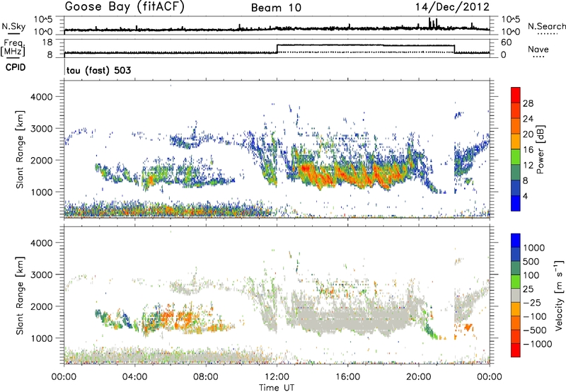Click the '60' tick on the Nave axis
The width and height of the screenshot is (566, 392).
pyautogui.click(x=506, y=42)
